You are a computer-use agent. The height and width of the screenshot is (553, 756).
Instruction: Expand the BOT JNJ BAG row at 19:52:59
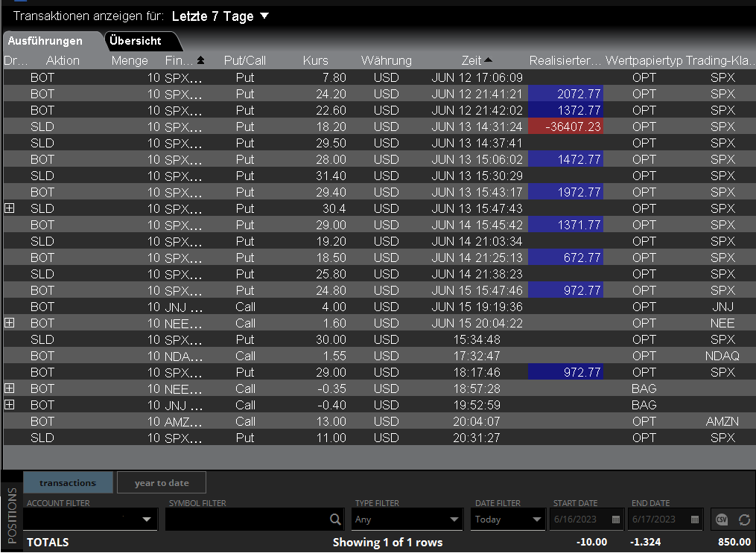coord(10,405)
